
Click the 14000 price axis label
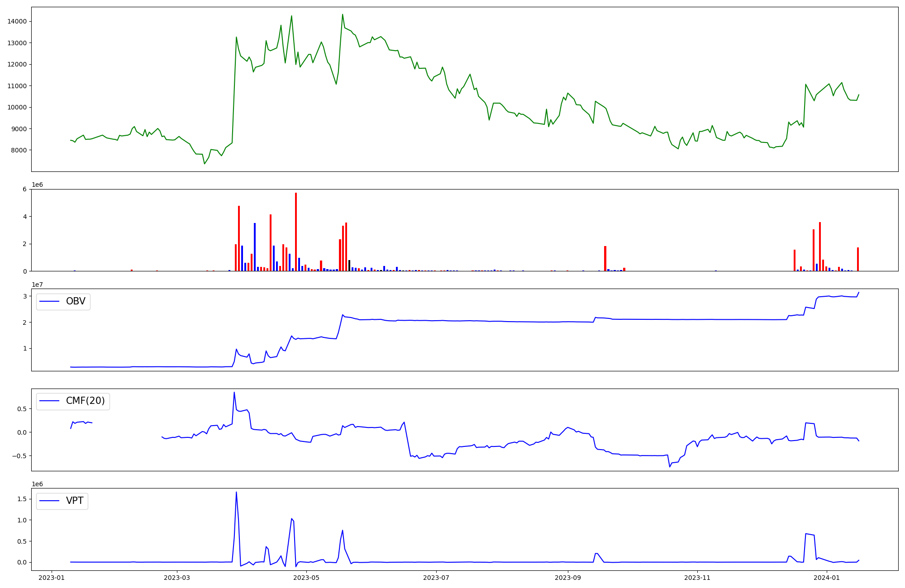pyautogui.click(x=16, y=21)
